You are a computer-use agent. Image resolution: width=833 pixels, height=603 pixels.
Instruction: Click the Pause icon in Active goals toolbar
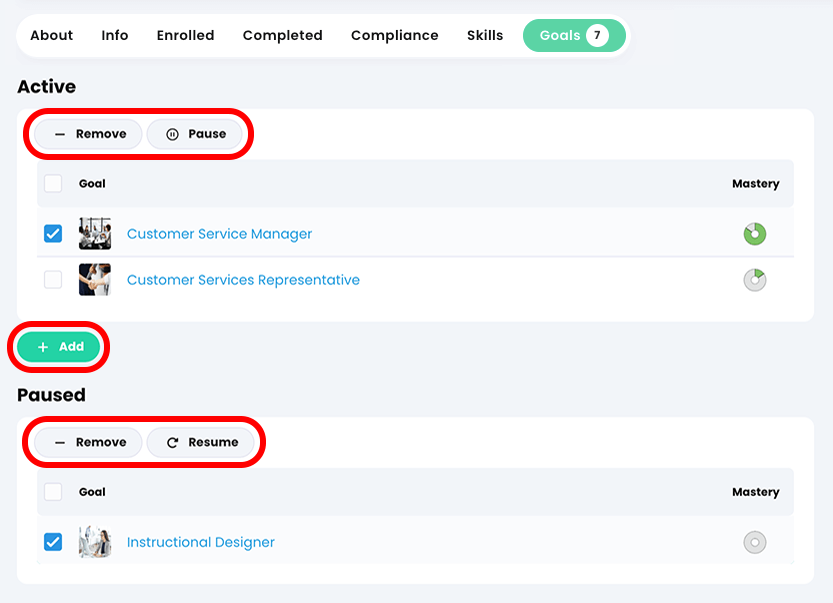pos(172,133)
